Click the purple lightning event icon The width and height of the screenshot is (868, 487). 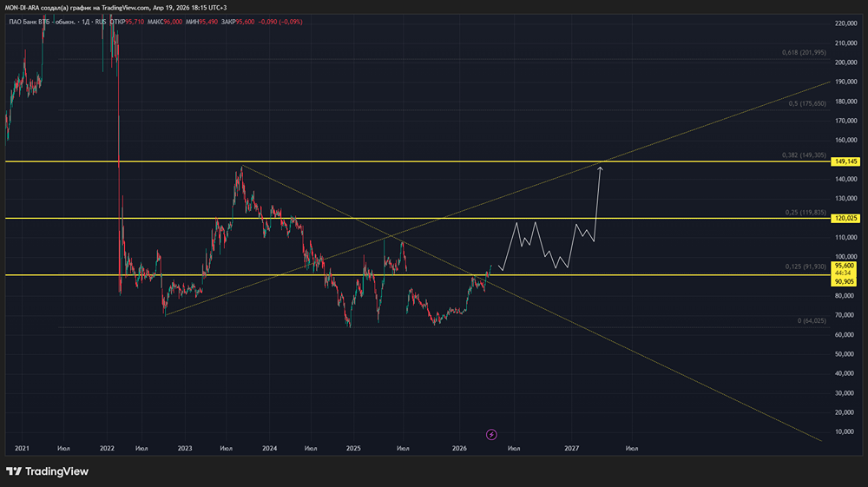pyautogui.click(x=491, y=434)
